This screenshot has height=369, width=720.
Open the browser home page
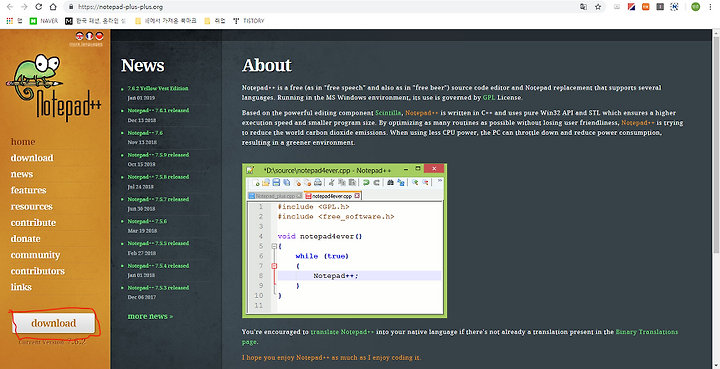tap(53, 7)
